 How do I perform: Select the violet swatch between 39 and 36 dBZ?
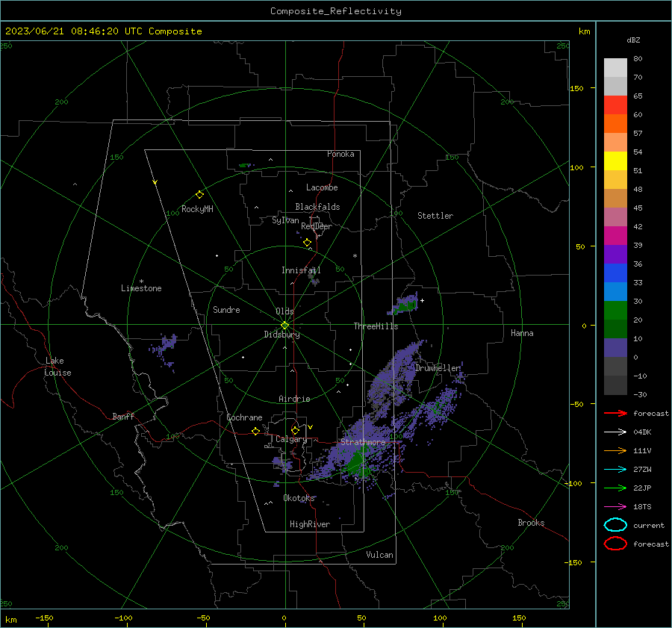click(615, 254)
